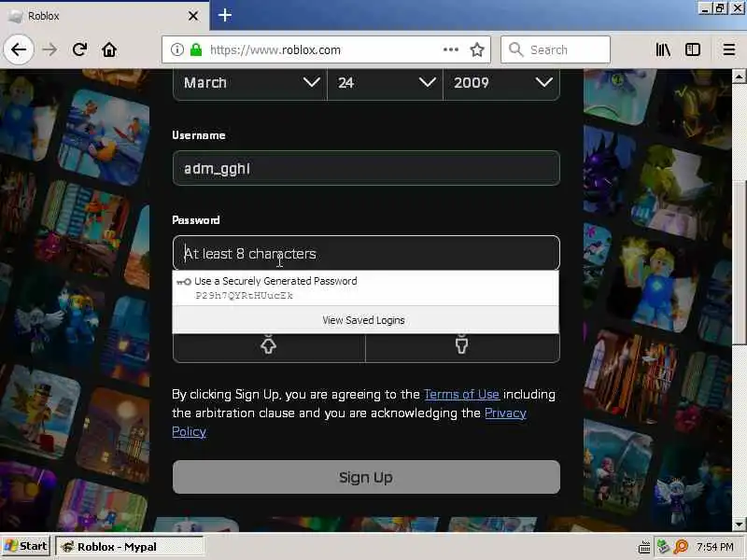The image size is (747, 560).
Task: Open the Windows Start menu
Action: pos(26,546)
